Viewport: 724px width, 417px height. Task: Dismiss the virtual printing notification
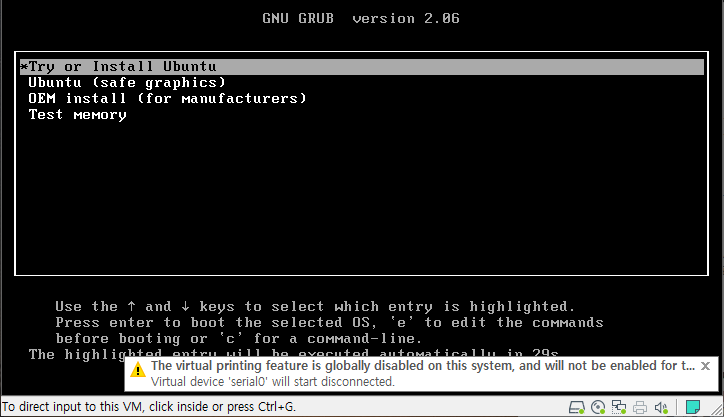coord(705,366)
